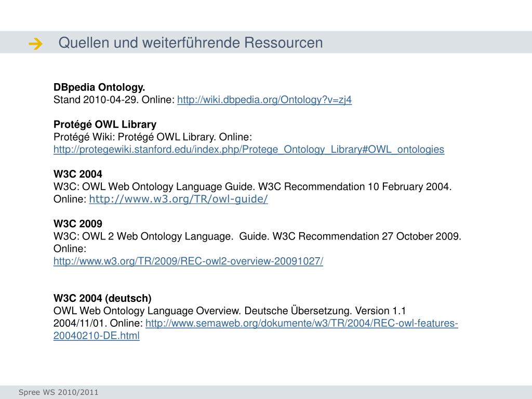Select the 'DBpedia Ontology.' heading

coord(99,87)
